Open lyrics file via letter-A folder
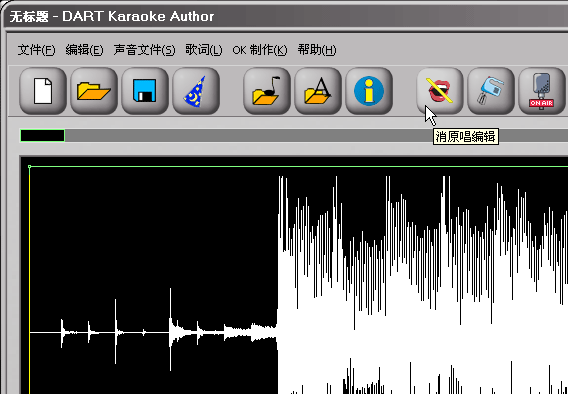 coord(318,91)
